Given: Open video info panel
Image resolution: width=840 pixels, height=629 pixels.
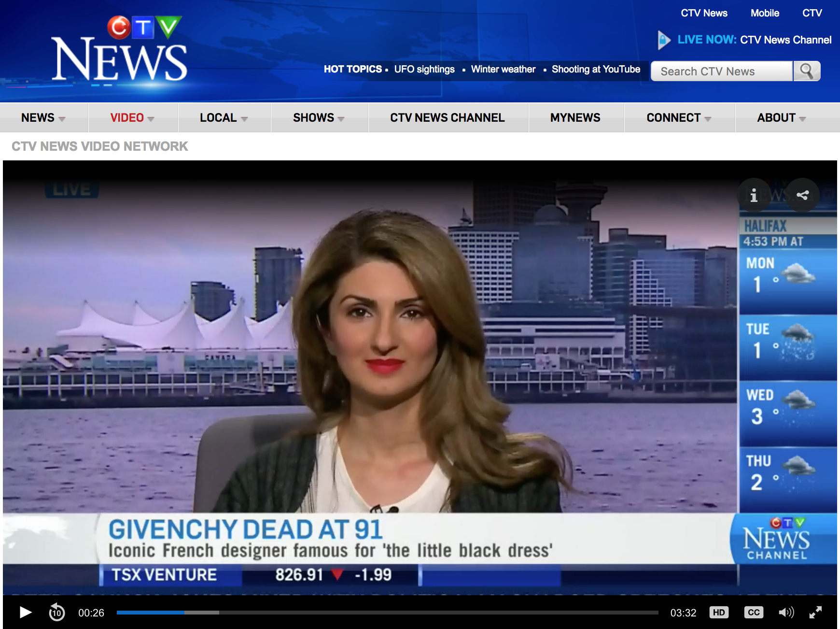Looking at the screenshot, I should click(754, 195).
